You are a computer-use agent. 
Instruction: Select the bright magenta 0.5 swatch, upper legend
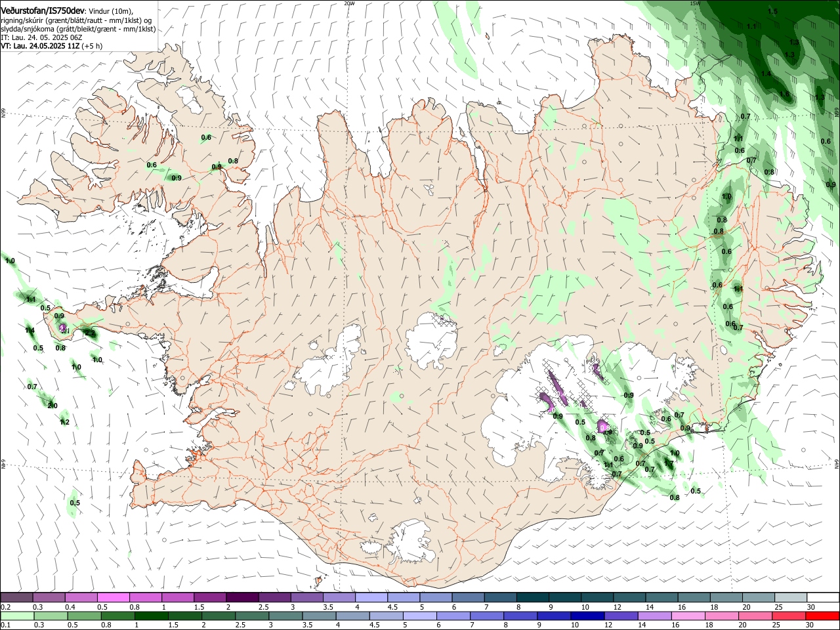coord(113,598)
